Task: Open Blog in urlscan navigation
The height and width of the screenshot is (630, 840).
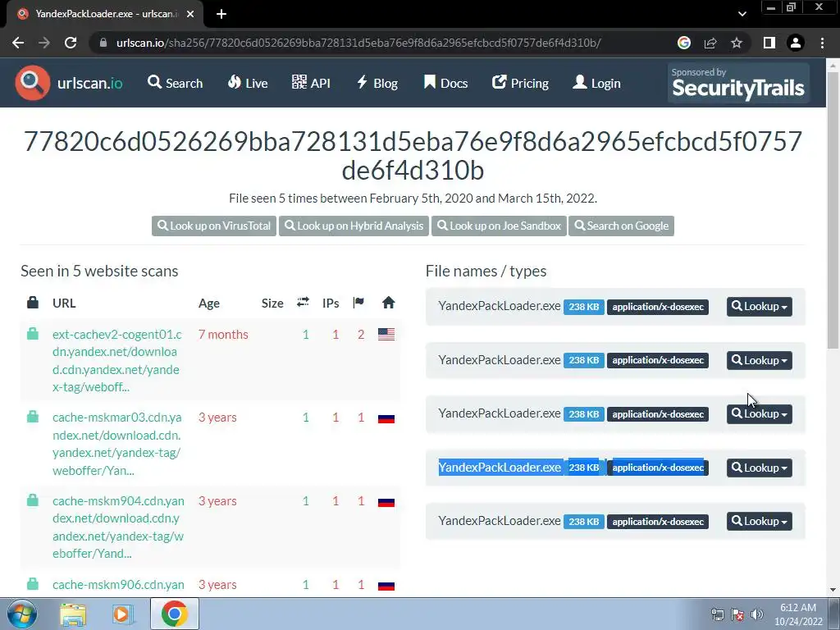Action: 377,83
